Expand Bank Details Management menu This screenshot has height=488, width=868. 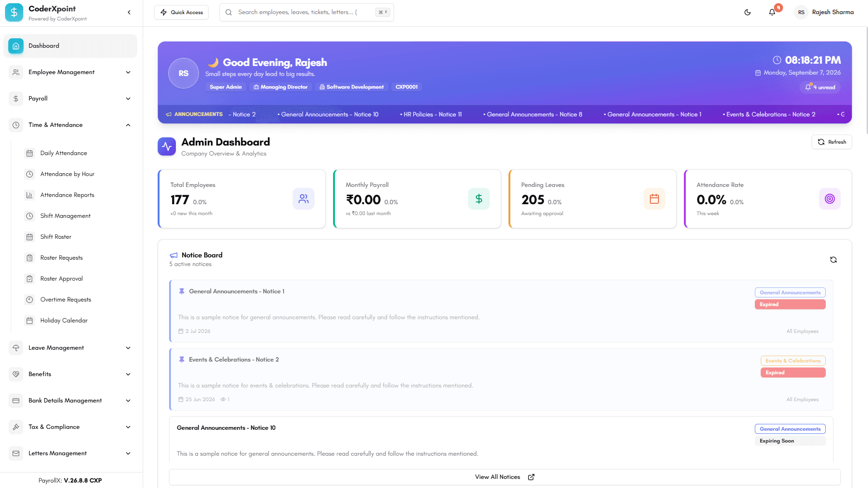click(128, 401)
